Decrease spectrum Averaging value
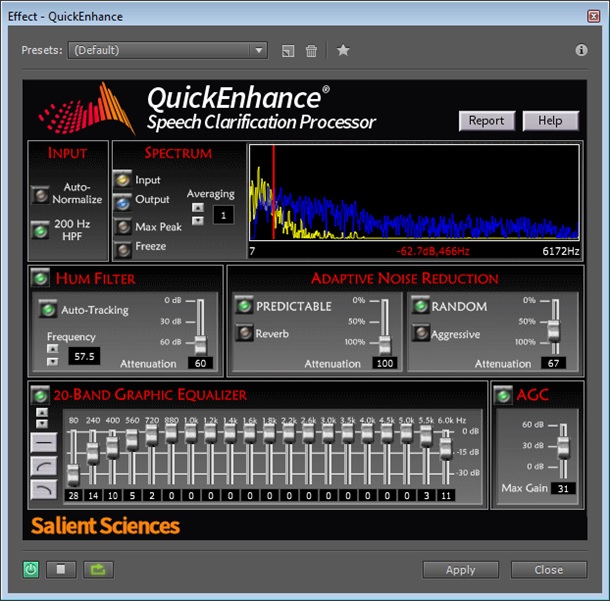610x601 pixels. (x=198, y=221)
